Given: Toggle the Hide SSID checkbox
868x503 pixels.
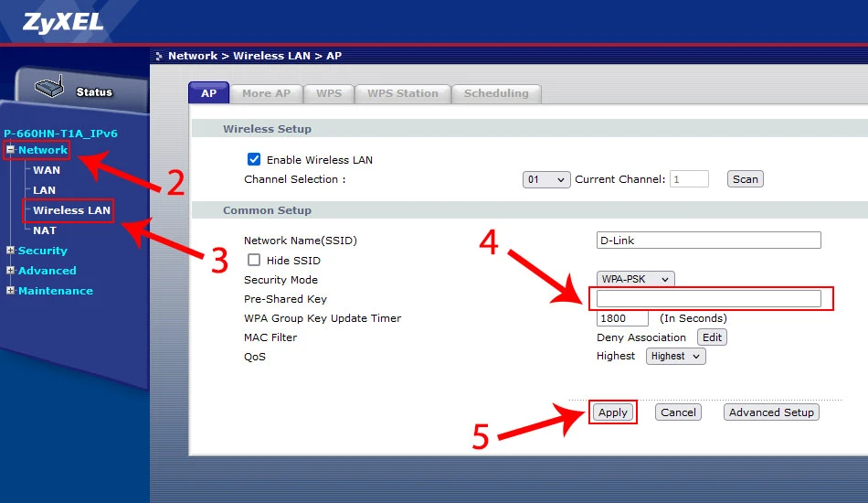Looking at the screenshot, I should coord(253,260).
